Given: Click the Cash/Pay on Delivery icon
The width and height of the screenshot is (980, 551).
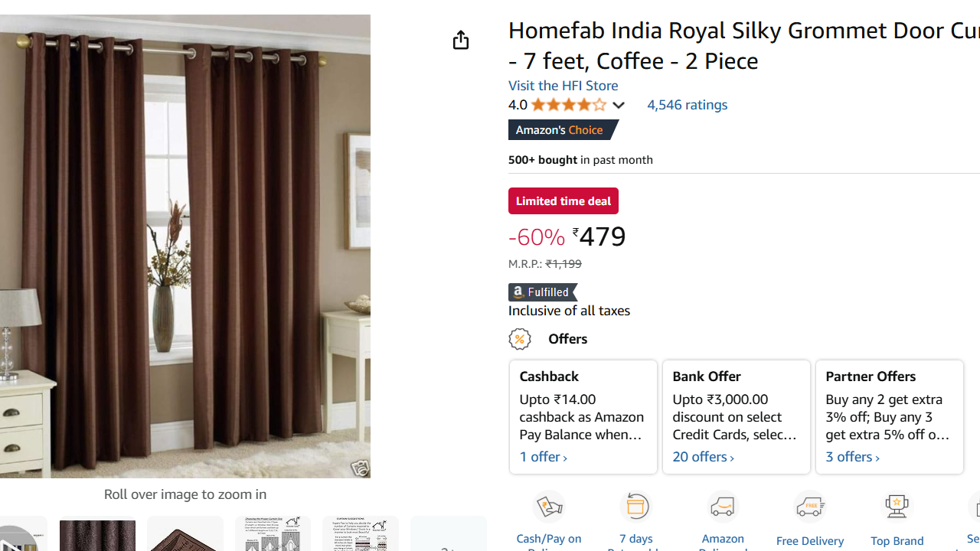Looking at the screenshot, I should (x=549, y=507).
